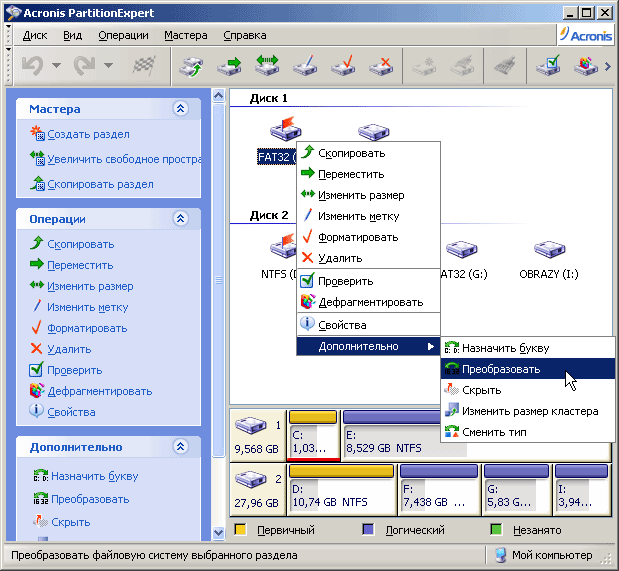
Task: Choose Дефрагментировать in context menu
Action: [368, 302]
